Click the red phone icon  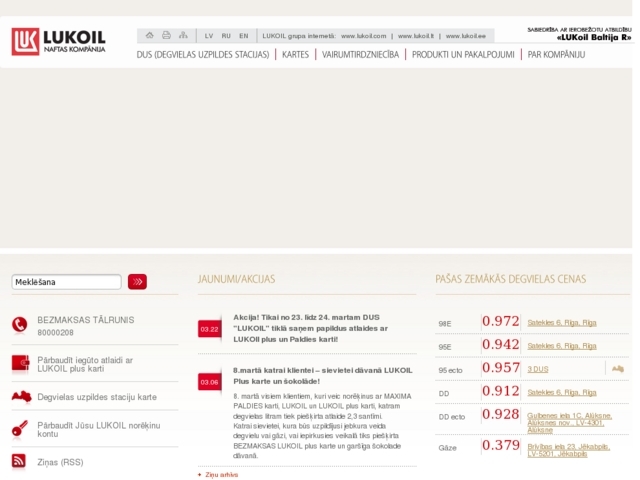(x=20, y=325)
